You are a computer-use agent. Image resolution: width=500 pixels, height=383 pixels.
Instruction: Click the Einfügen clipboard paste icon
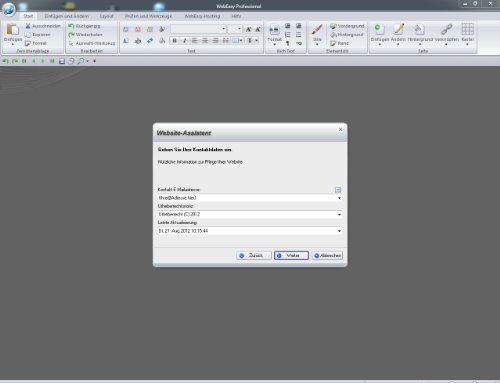[13, 29]
